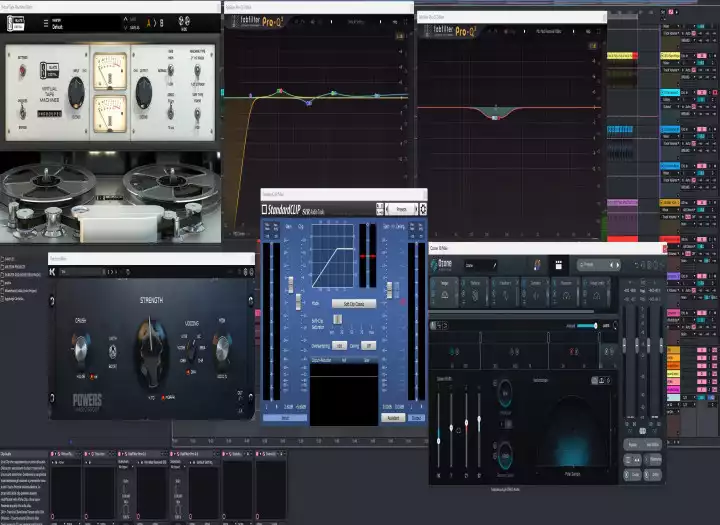Adjust the Soft-Clip Saturation slider in StandardCLIP
Viewport: 720px width, 525px height.
[338, 319]
